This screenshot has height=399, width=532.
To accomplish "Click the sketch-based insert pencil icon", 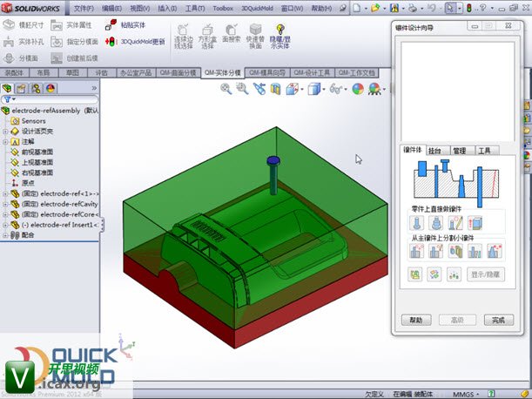I will (x=455, y=223).
